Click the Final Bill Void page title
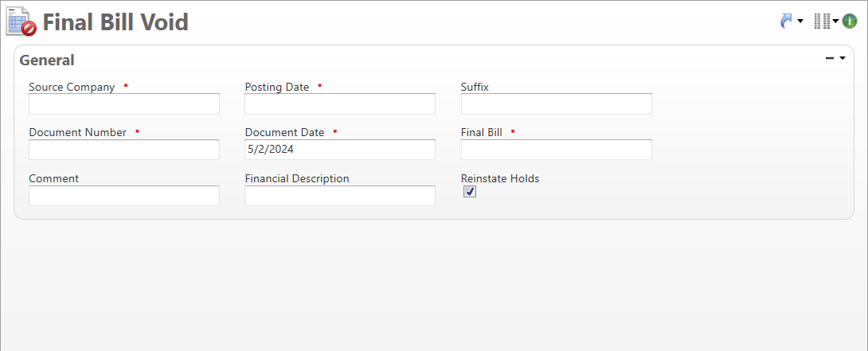This screenshot has height=351, width=868. point(115,22)
